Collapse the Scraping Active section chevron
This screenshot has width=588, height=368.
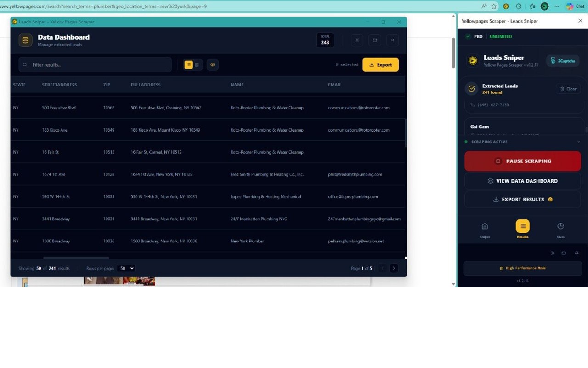578,142
